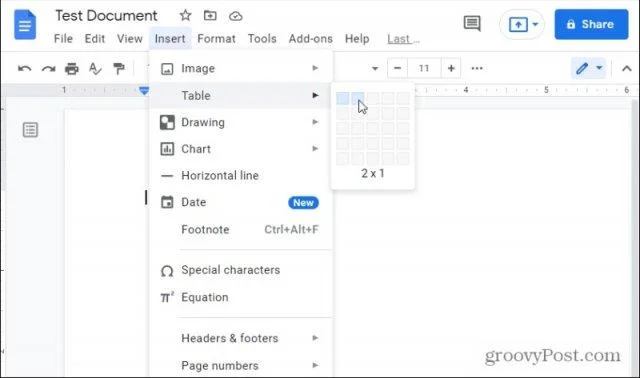The image size is (640, 378).
Task: Edit the font size field showing 11
Action: [x=424, y=68]
